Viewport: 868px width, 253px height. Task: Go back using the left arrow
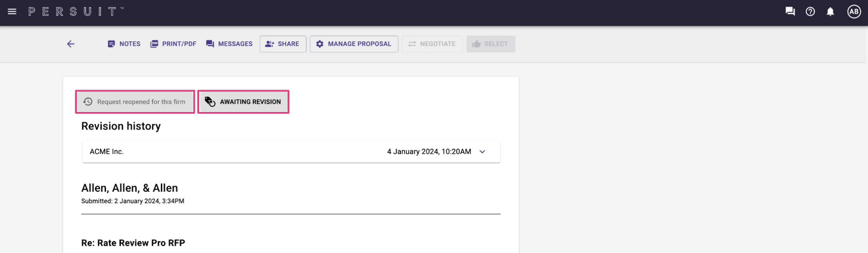click(x=71, y=44)
